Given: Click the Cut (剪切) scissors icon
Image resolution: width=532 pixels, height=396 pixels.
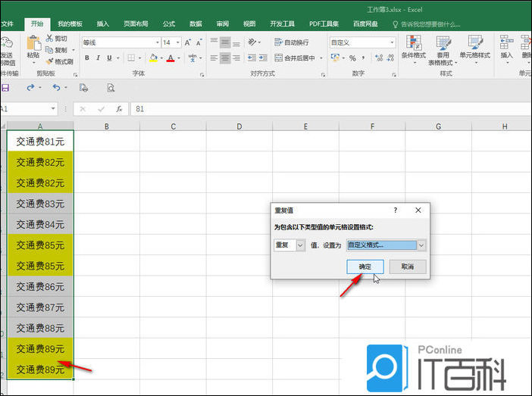Looking at the screenshot, I should point(50,38).
